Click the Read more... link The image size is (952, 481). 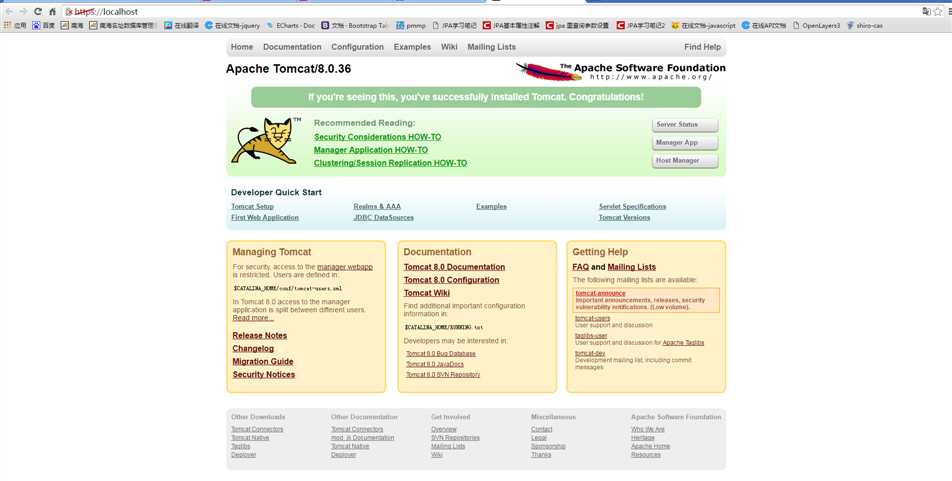tap(253, 318)
